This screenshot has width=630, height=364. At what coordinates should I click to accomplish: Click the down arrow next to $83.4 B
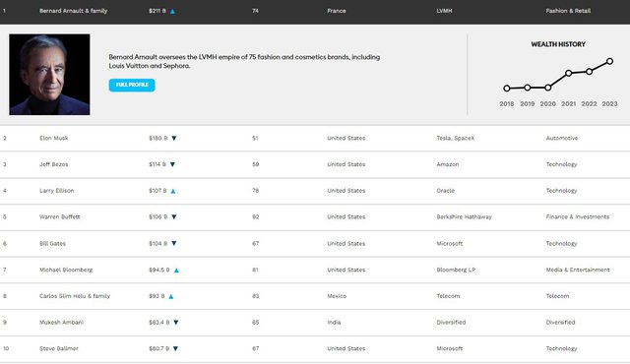175,323
